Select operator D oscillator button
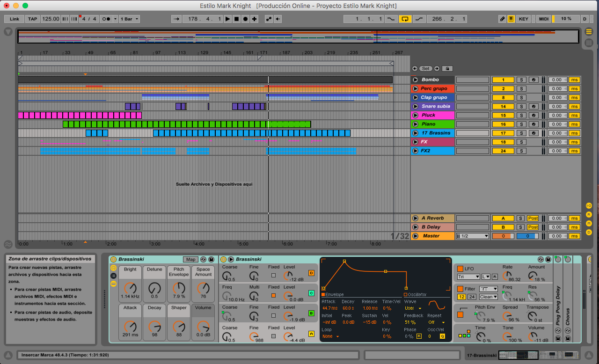This screenshot has height=364, width=599. (311, 273)
